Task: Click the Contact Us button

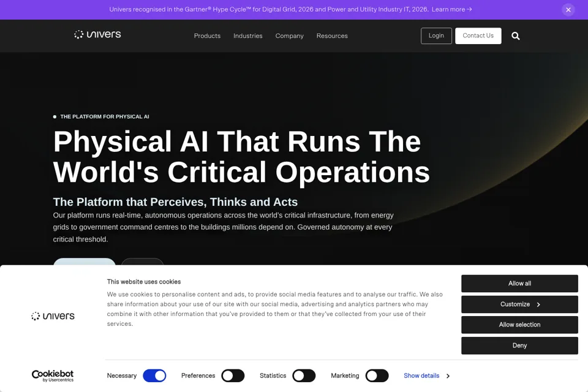Action: click(x=478, y=36)
